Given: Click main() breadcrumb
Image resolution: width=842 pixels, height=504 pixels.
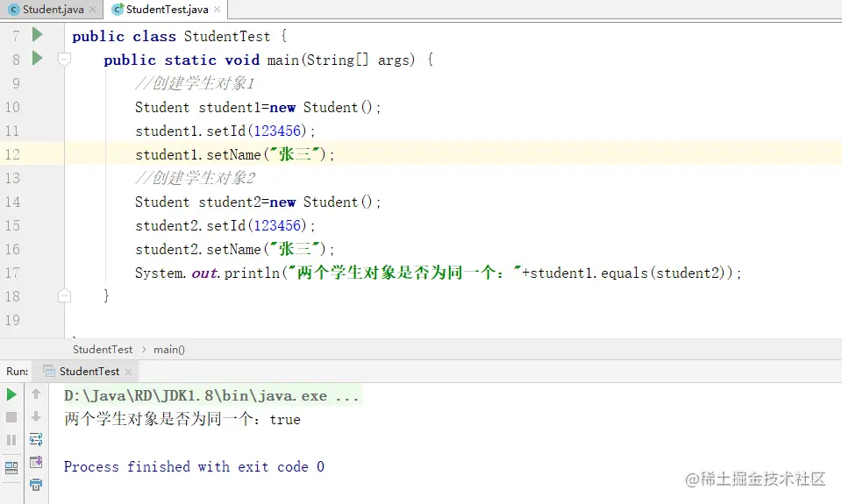Looking at the screenshot, I should pos(169,350).
